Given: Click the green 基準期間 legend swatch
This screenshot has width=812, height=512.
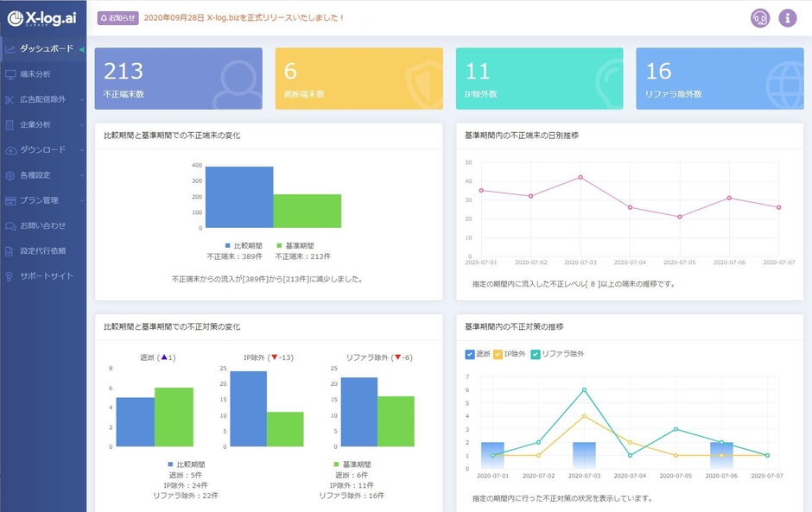Looking at the screenshot, I should (279, 246).
